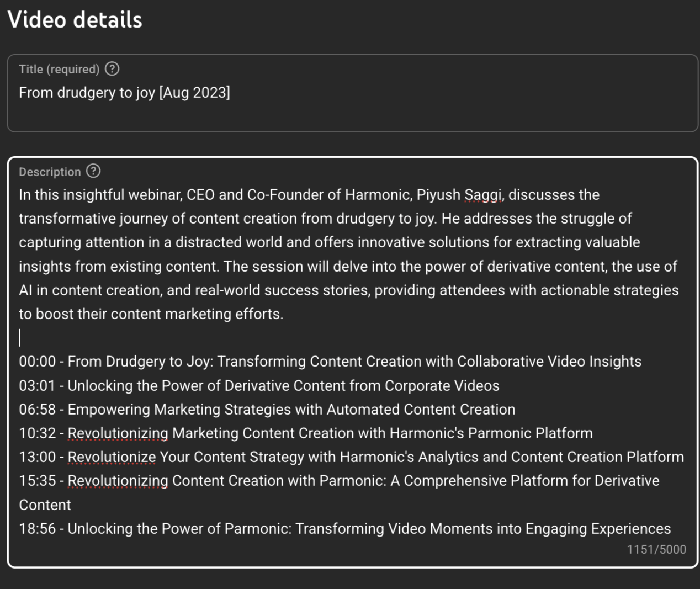The height and width of the screenshot is (589, 700).
Task: Click underlined 'Revolutionize' on the 13:00 line
Action: coord(112,457)
